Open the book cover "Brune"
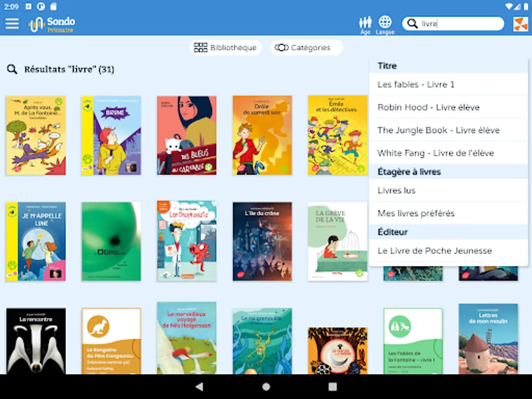The height and width of the screenshot is (399, 532). pos(111,135)
